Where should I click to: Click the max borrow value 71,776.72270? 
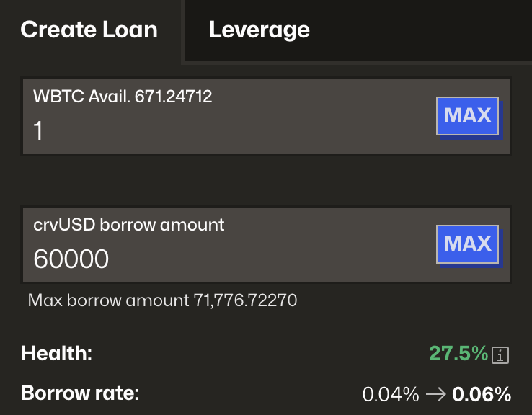(245, 300)
